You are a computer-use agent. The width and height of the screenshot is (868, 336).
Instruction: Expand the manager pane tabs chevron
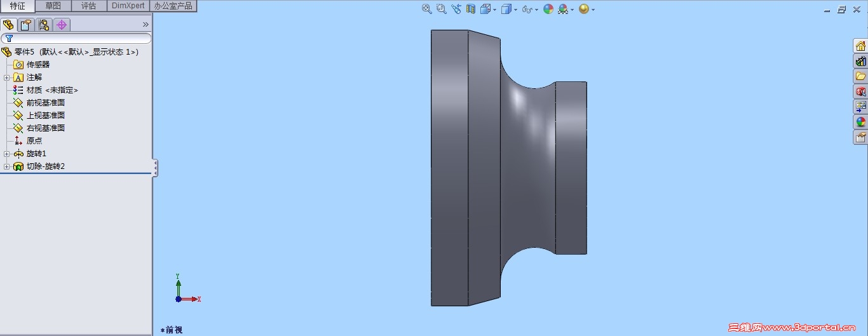(146, 25)
